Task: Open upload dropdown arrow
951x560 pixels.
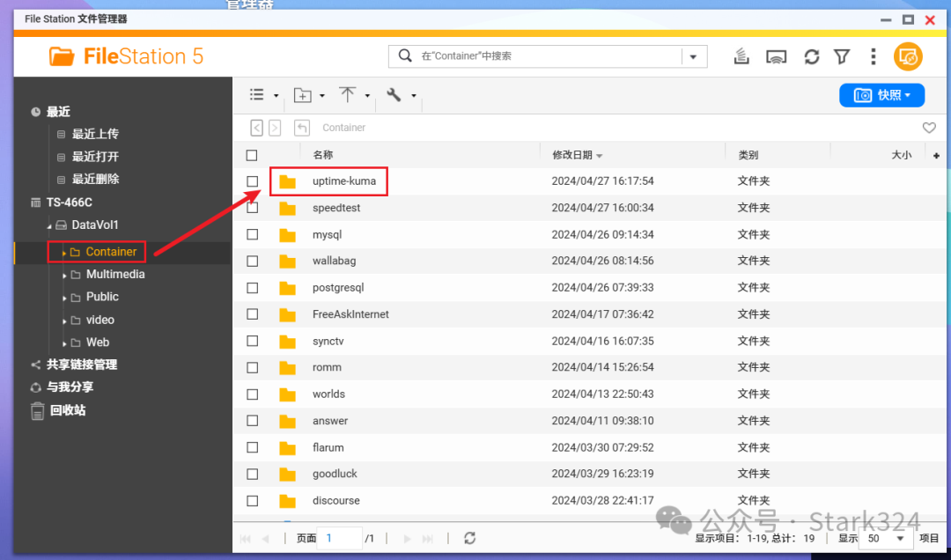Action: tap(367, 96)
